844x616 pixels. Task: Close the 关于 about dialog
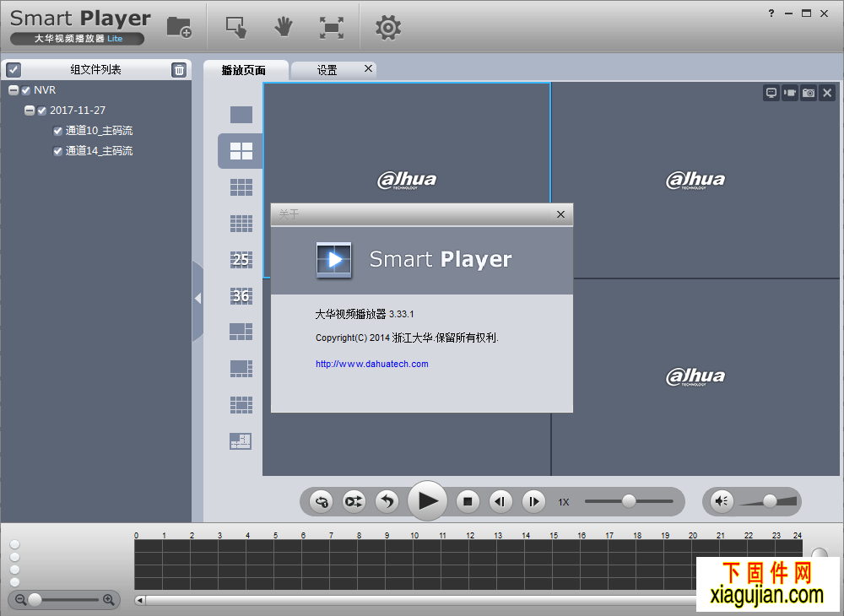(560, 214)
